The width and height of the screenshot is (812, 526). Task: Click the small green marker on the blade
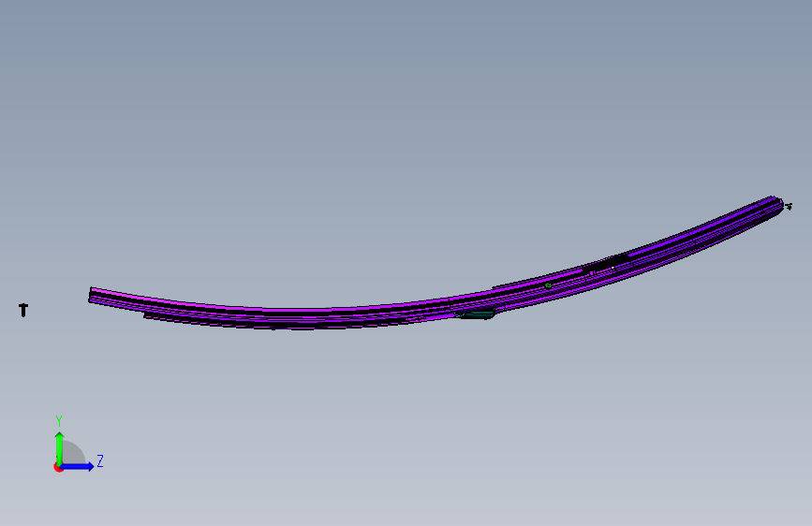[548, 285]
